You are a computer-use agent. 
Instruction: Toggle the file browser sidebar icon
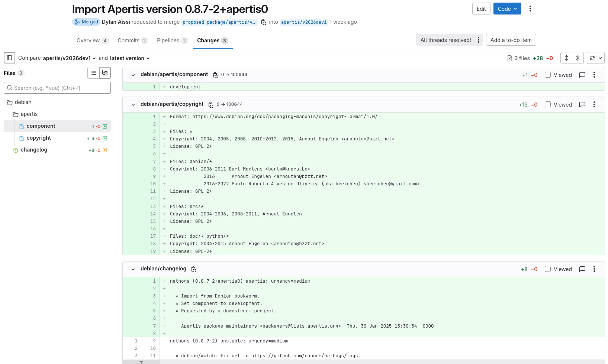pyautogui.click(x=10, y=58)
